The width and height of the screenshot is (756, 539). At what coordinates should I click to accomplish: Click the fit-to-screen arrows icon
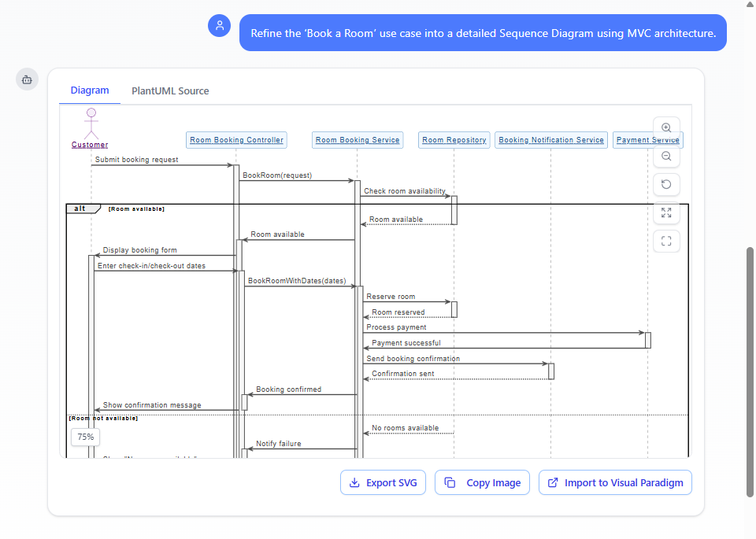coord(666,213)
